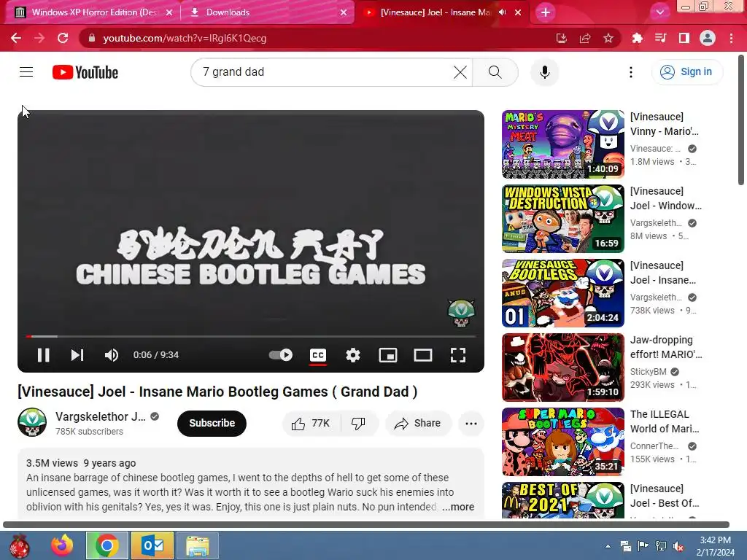Open Firefox from the taskbar

coord(63,545)
